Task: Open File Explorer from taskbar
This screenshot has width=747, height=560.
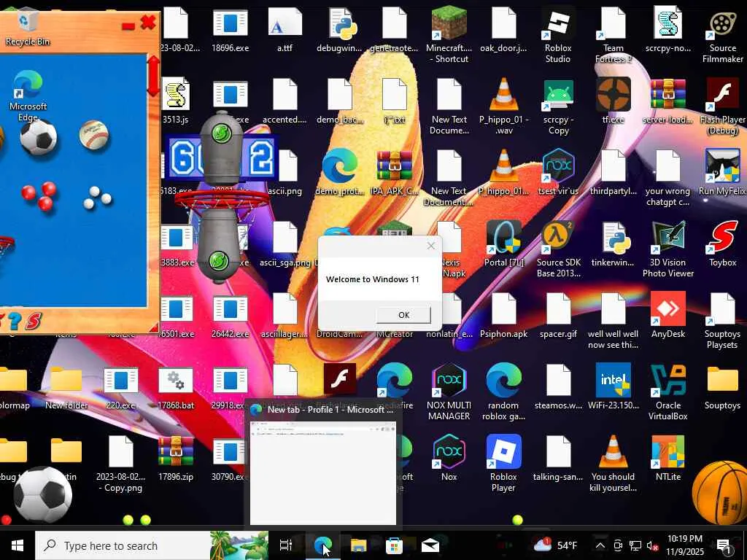Action: coord(358,545)
